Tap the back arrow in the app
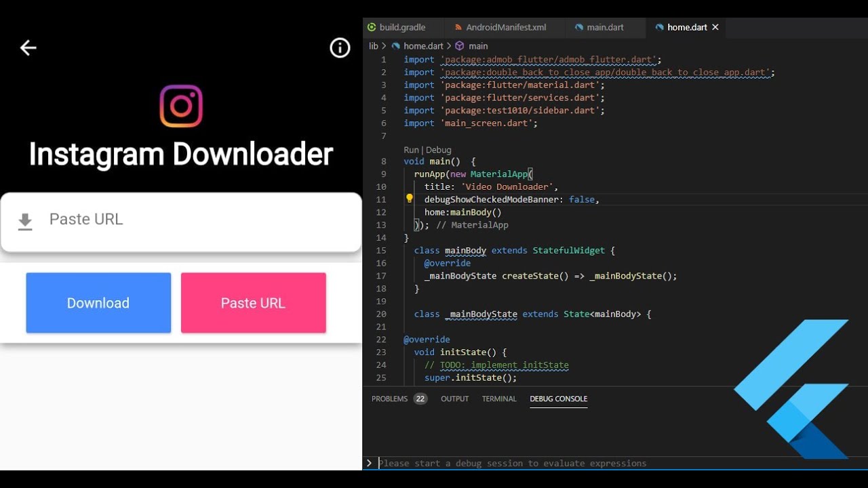This screenshot has height=488, width=868. tap(28, 47)
